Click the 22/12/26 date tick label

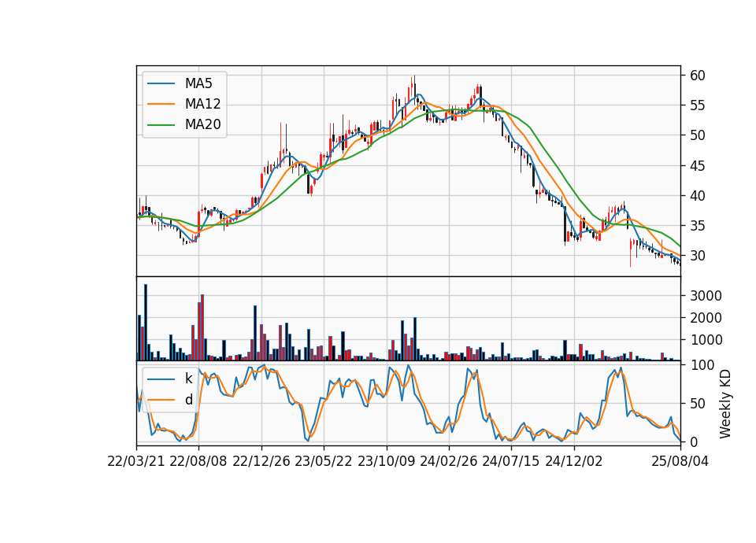[x=261, y=461]
